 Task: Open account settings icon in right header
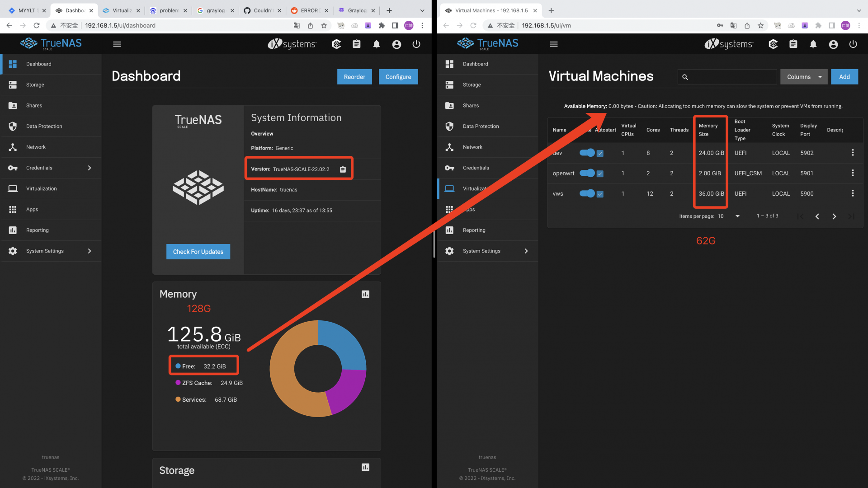tap(833, 44)
